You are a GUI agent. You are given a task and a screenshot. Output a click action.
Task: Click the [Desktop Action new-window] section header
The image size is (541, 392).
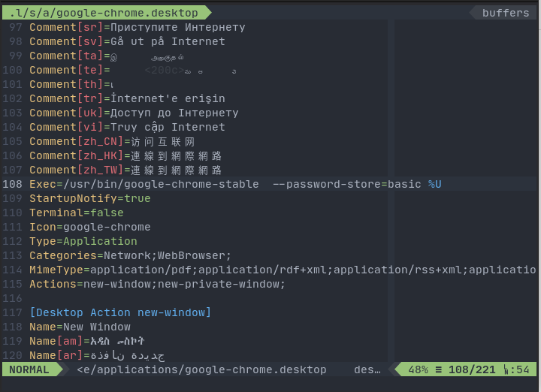pos(120,312)
